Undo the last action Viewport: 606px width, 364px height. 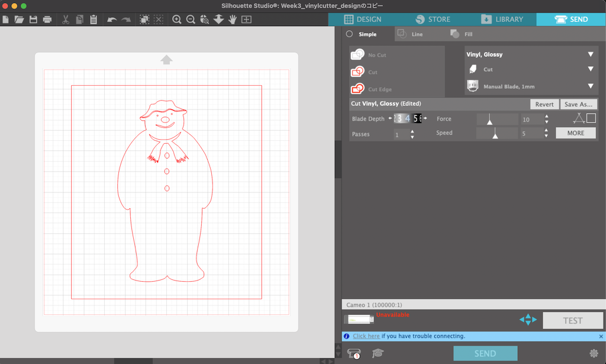pyautogui.click(x=112, y=20)
